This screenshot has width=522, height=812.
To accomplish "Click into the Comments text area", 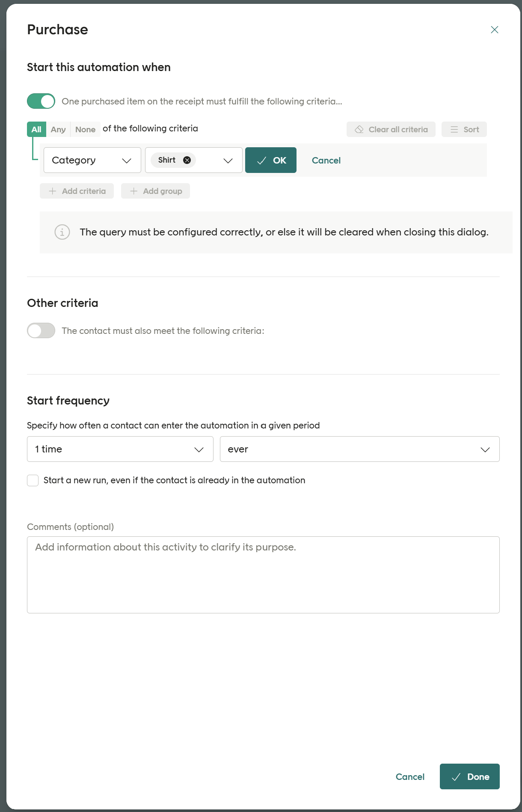I will 263,574.
